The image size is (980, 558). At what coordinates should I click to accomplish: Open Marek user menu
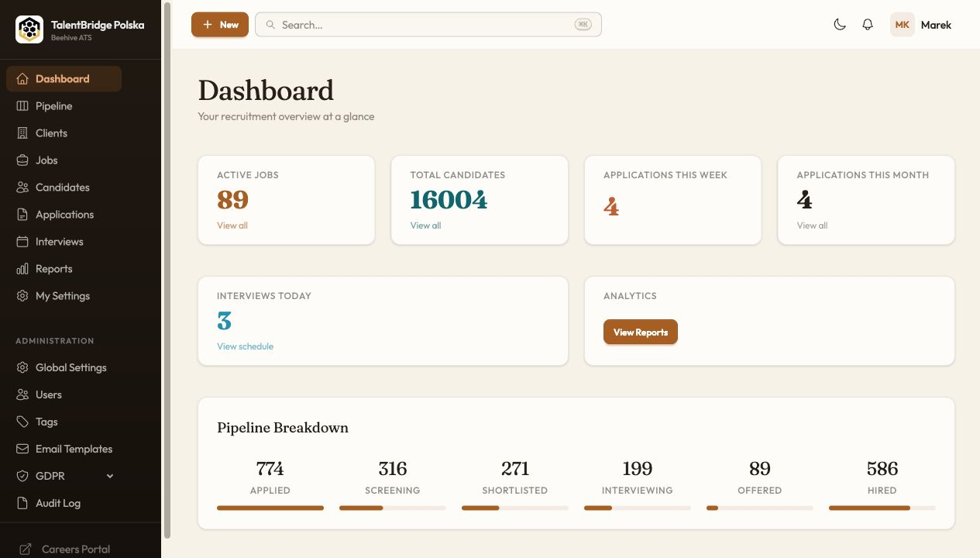tap(921, 25)
